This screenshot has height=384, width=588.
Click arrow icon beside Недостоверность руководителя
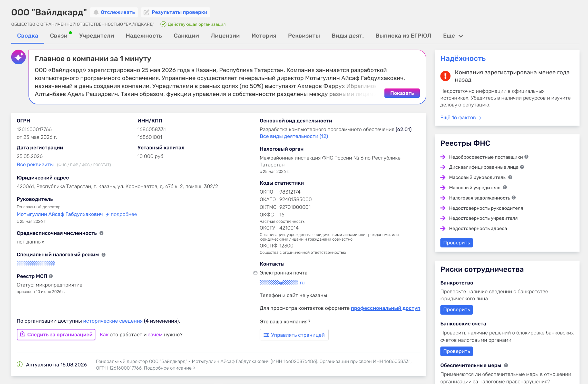tap(443, 208)
